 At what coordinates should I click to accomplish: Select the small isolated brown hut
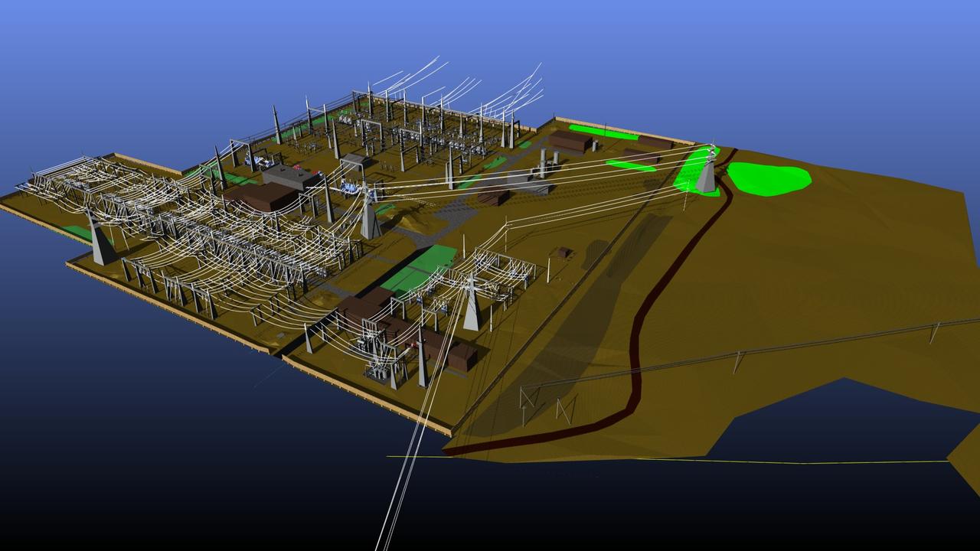[x=564, y=252]
